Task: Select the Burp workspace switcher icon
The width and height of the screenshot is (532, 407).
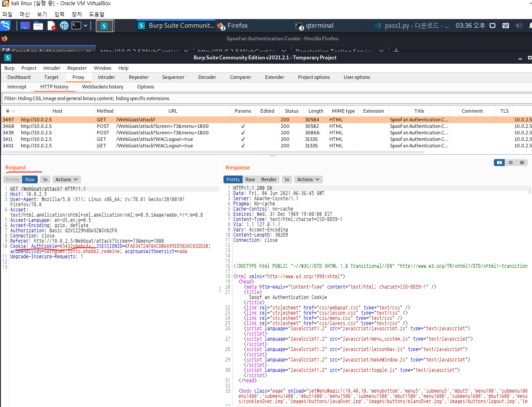Action: (x=104, y=26)
